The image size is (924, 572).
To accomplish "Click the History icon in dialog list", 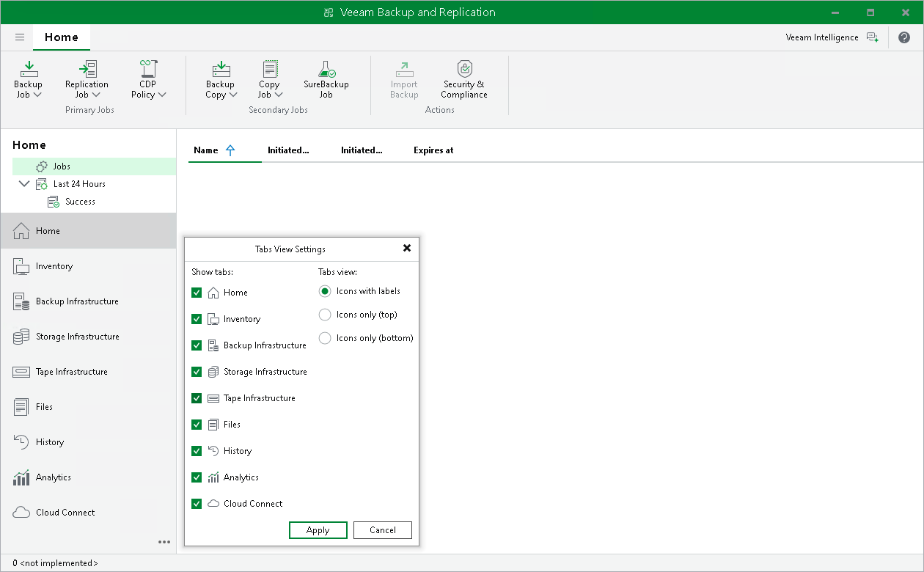I will tap(213, 451).
